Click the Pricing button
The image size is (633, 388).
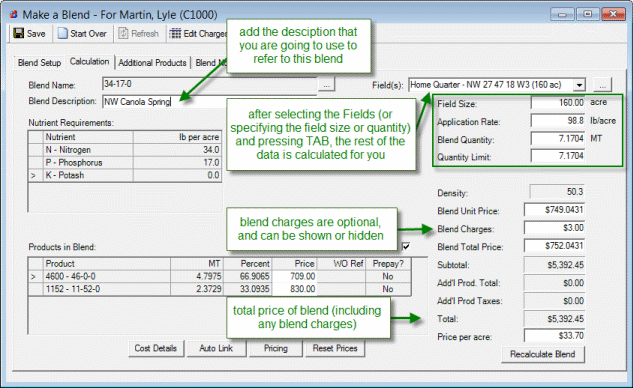coord(276,348)
